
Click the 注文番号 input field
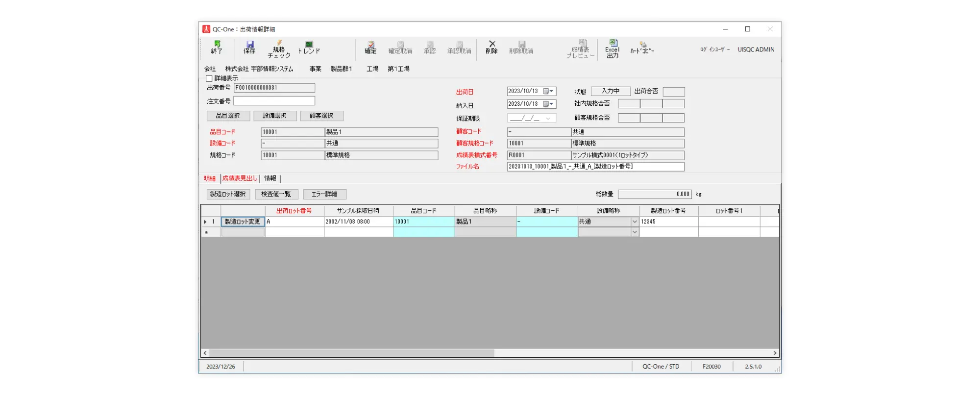tap(274, 101)
